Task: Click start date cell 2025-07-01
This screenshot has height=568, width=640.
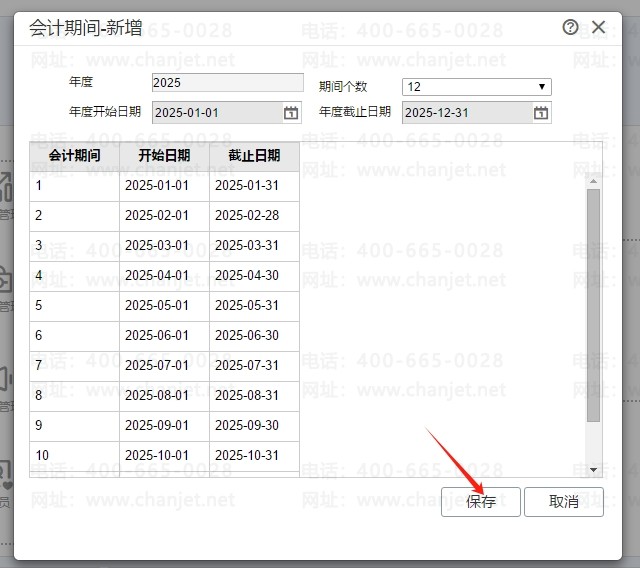Action: [164, 366]
